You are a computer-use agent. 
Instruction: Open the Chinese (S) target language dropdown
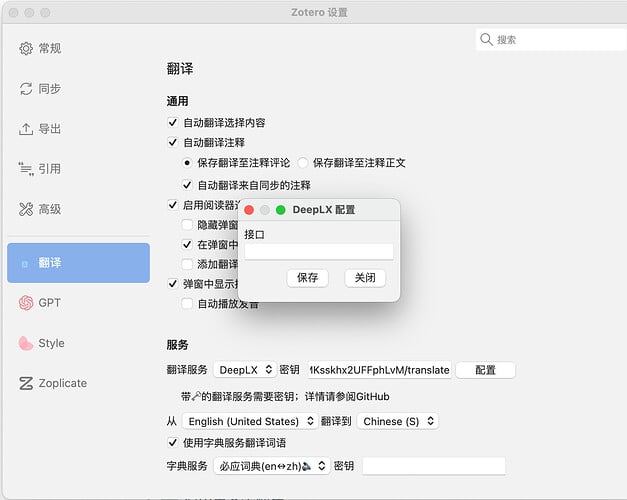pos(397,421)
